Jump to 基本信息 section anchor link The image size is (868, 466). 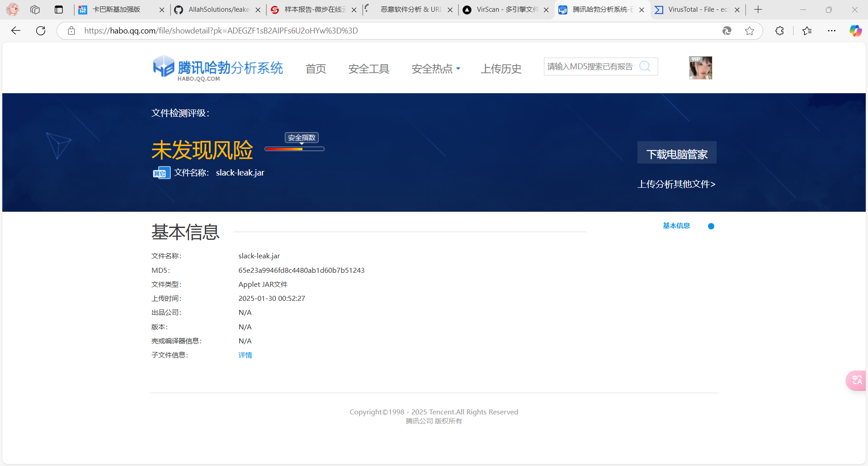click(676, 226)
